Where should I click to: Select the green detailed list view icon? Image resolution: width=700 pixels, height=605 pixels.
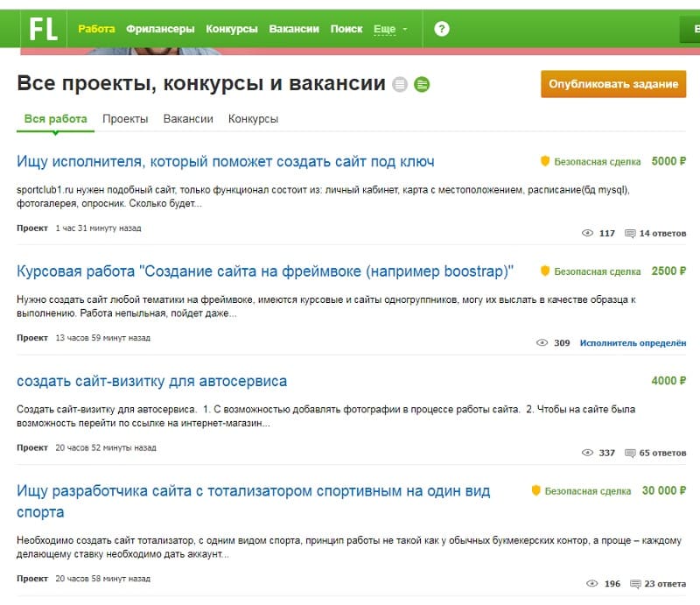coord(422,84)
